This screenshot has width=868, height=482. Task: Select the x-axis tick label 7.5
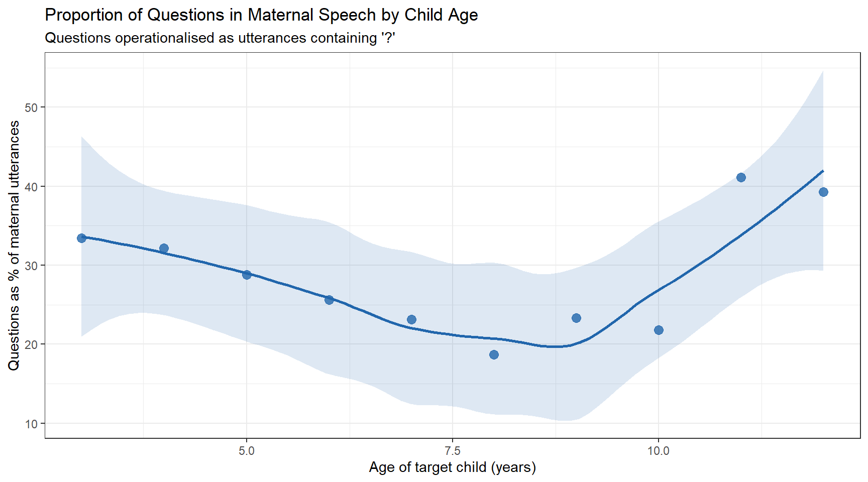[x=453, y=451]
